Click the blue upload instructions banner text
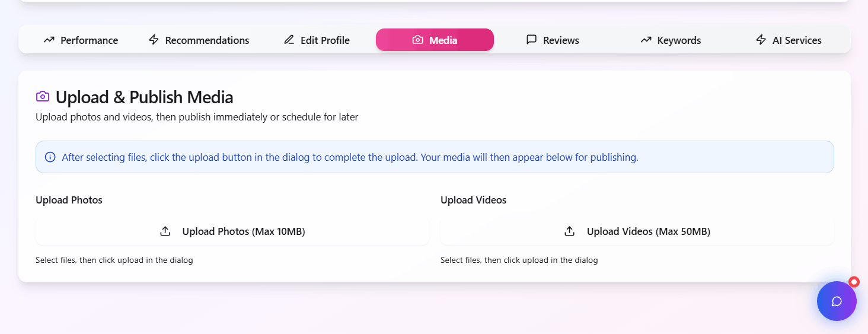Viewport: 868px width, 334px height. click(350, 157)
